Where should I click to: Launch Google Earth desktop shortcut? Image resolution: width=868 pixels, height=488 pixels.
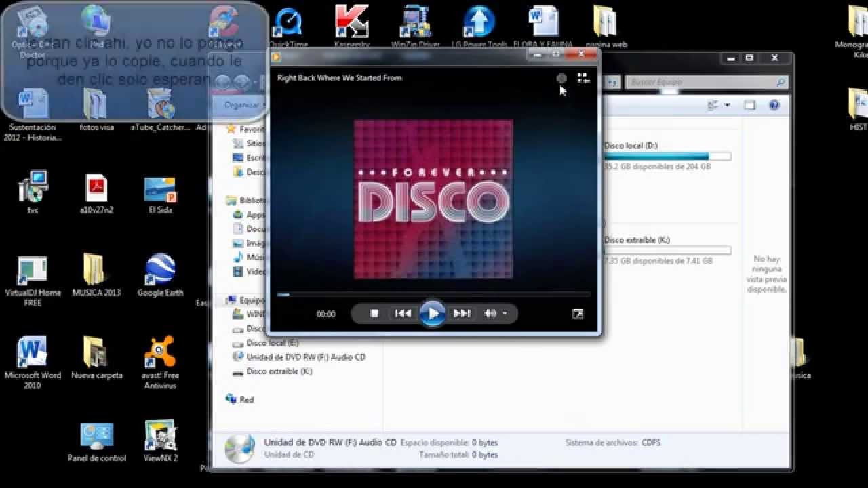(x=161, y=275)
